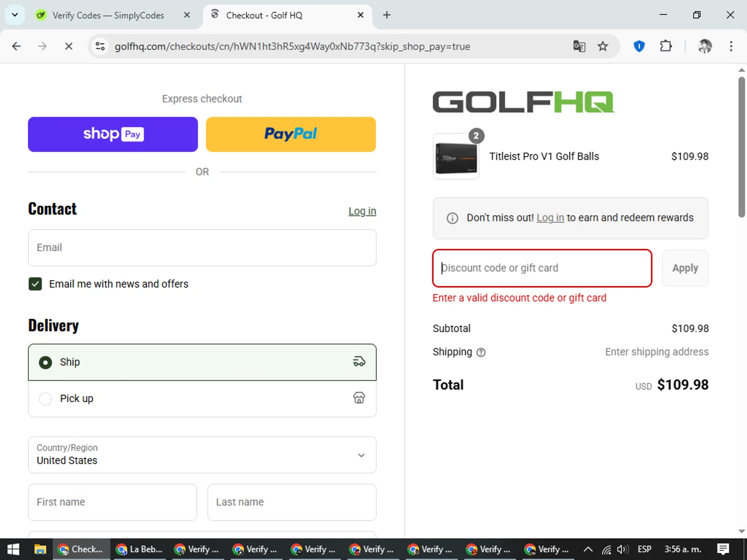
Task: Open a new tab with plus button
Action: coord(386,15)
